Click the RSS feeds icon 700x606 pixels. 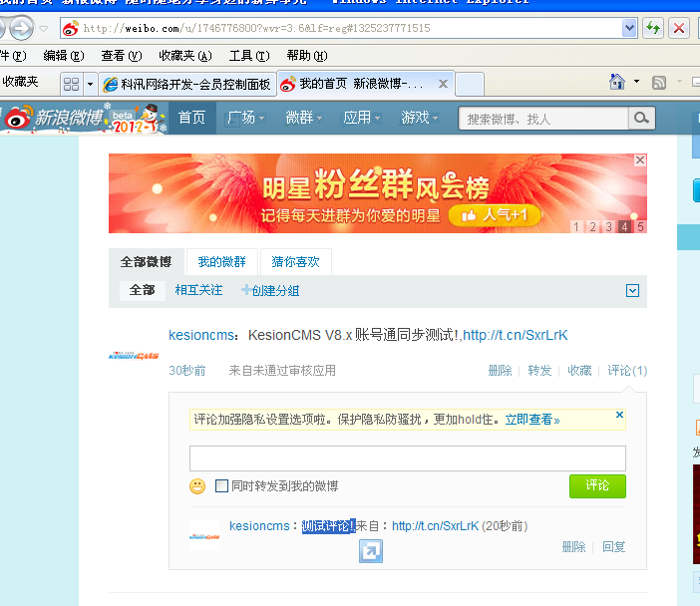pyautogui.click(x=659, y=83)
